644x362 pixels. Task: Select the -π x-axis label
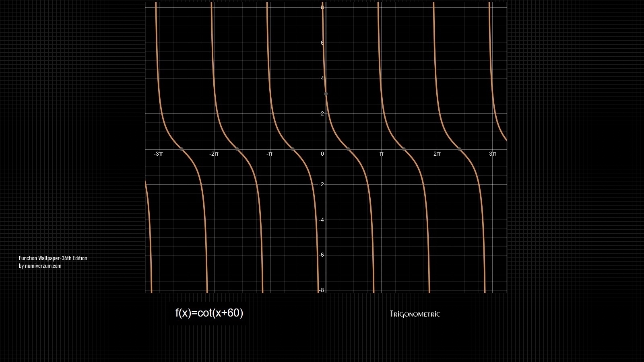tap(269, 154)
